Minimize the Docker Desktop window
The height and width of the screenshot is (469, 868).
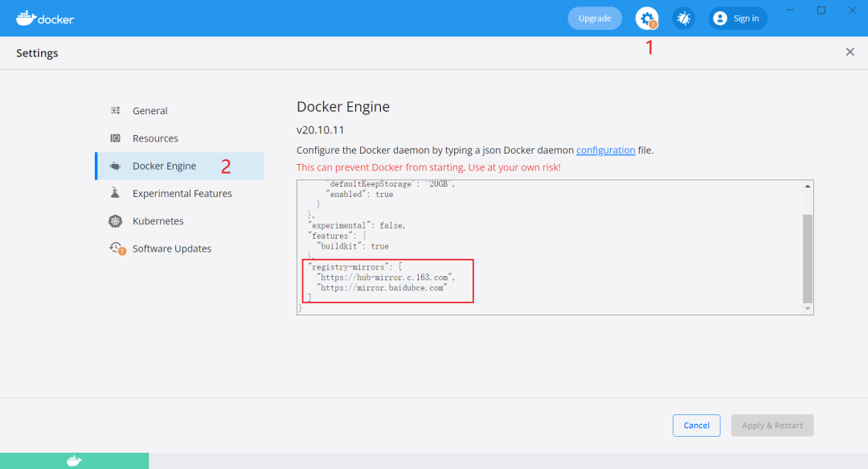pyautogui.click(x=790, y=10)
